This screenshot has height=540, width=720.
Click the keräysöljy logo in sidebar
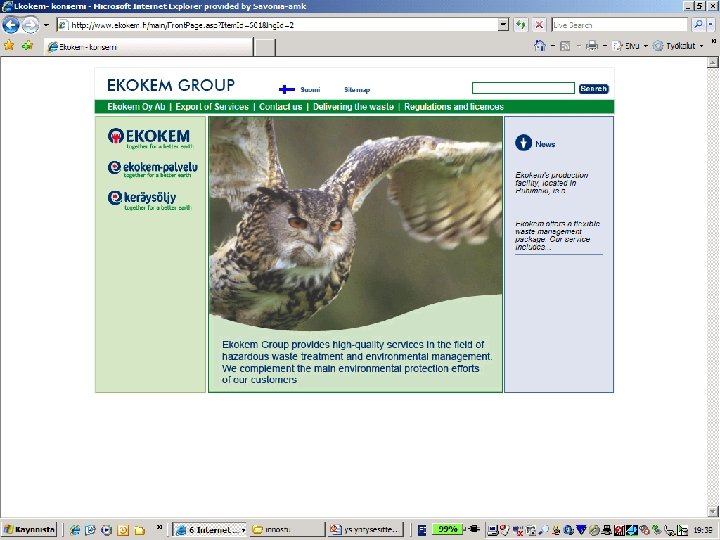click(149, 201)
